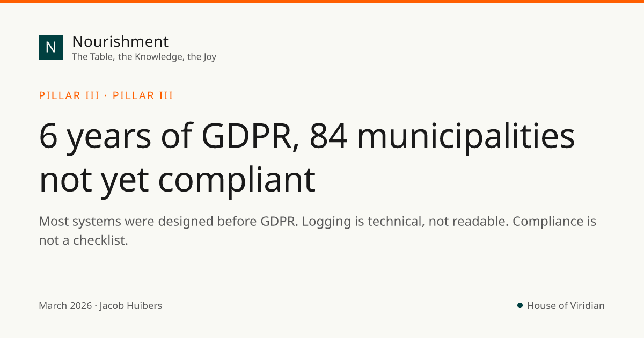Screen dimensions: 644x338
Task: Click the green dot beside House of Viridian
Action: [520, 305]
